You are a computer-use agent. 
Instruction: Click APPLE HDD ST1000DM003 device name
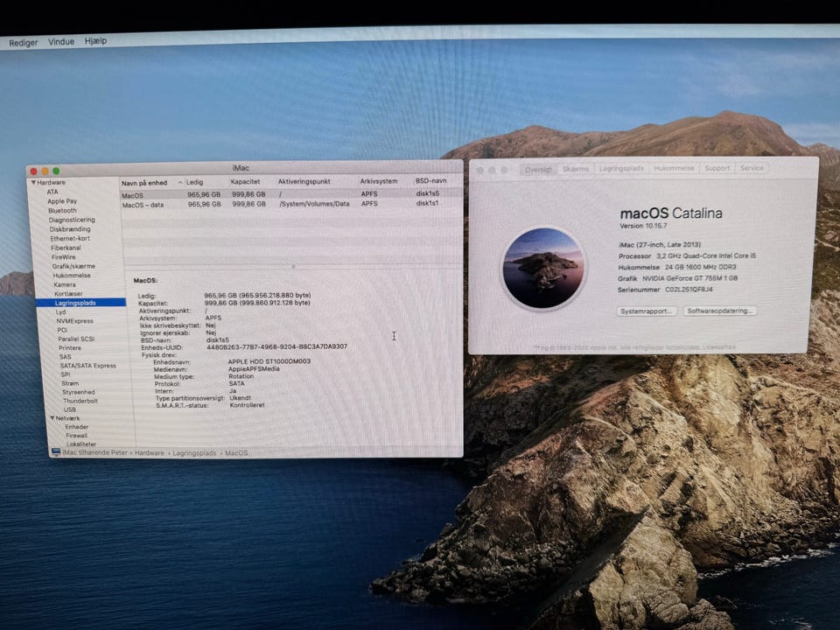269,361
